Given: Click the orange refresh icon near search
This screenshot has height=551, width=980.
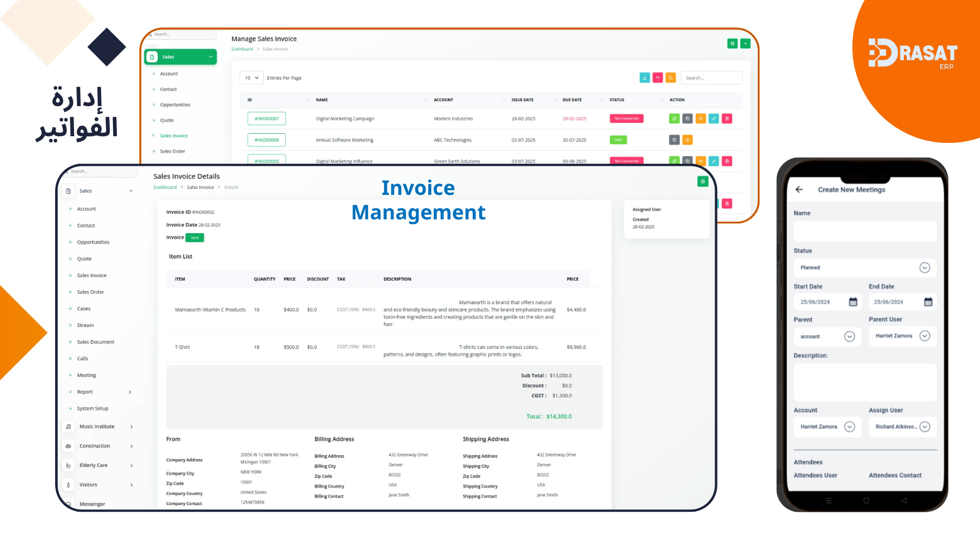Looking at the screenshot, I should click(671, 78).
